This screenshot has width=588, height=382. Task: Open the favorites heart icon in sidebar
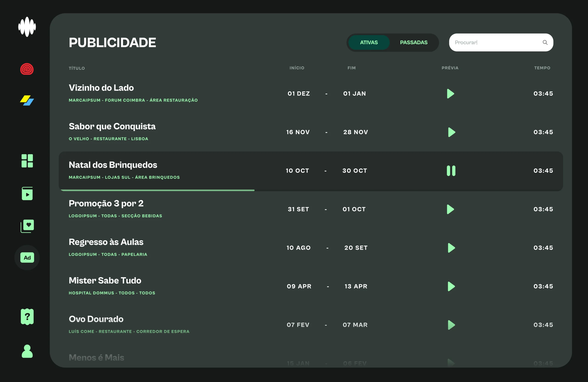(x=27, y=226)
